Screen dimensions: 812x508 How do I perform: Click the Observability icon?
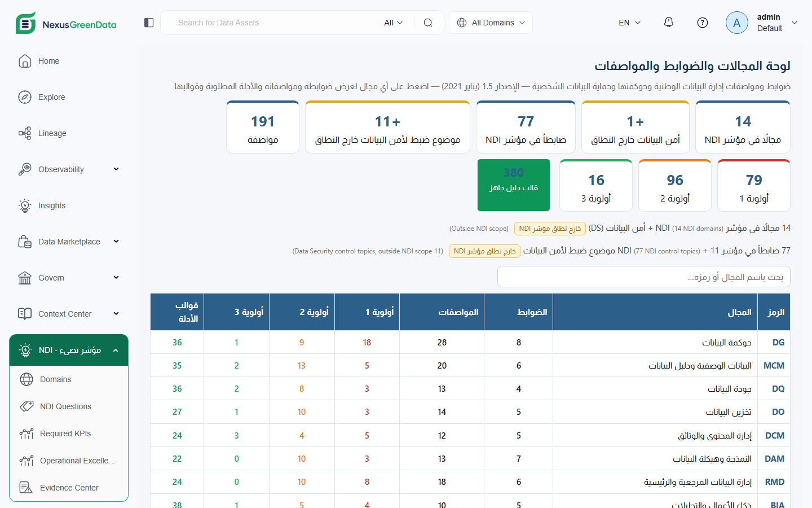pos(25,169)
